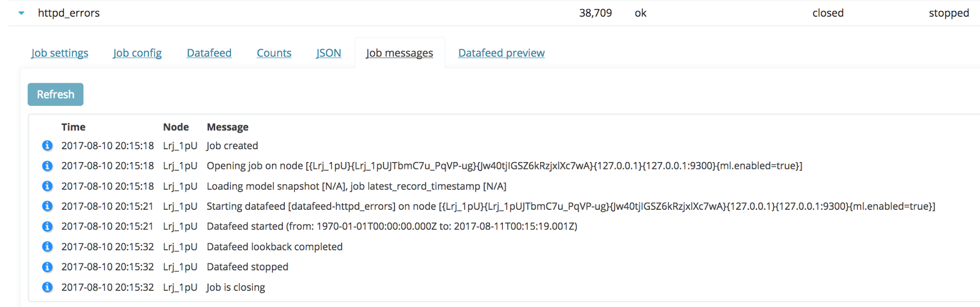
Task: Click info icon for Opening job on node
Action: click(47, 166)
